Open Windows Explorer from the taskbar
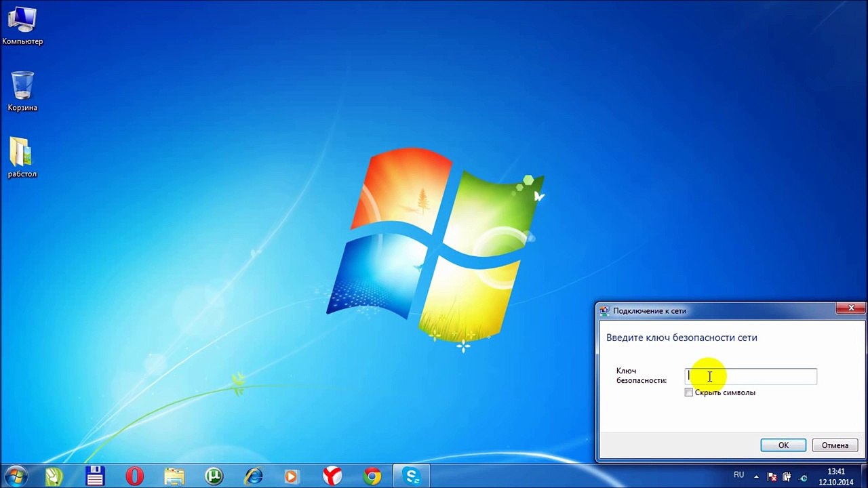The image size is (868, 488). click(174, 476)
